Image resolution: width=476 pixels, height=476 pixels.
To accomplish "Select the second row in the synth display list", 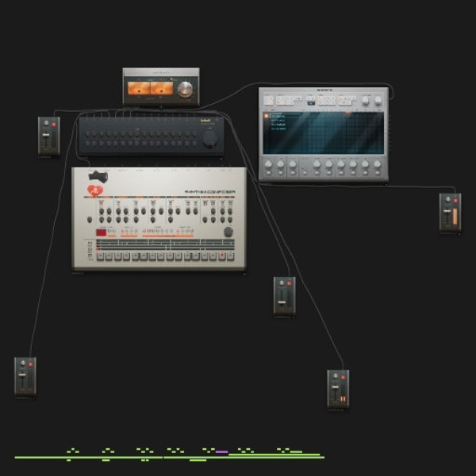I will (x=278, y=121).
